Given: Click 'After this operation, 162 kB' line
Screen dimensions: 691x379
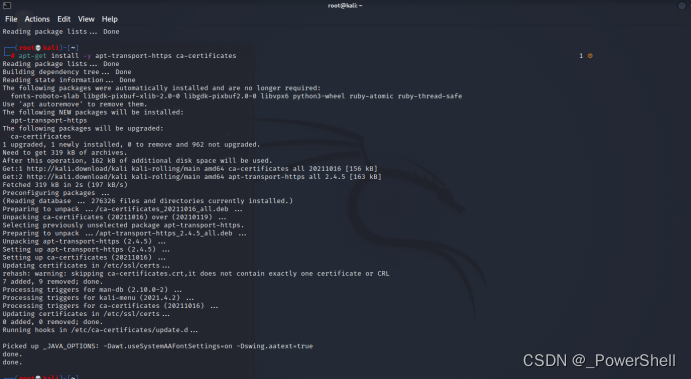Looking at the screenshot, I should pos(137,160).
